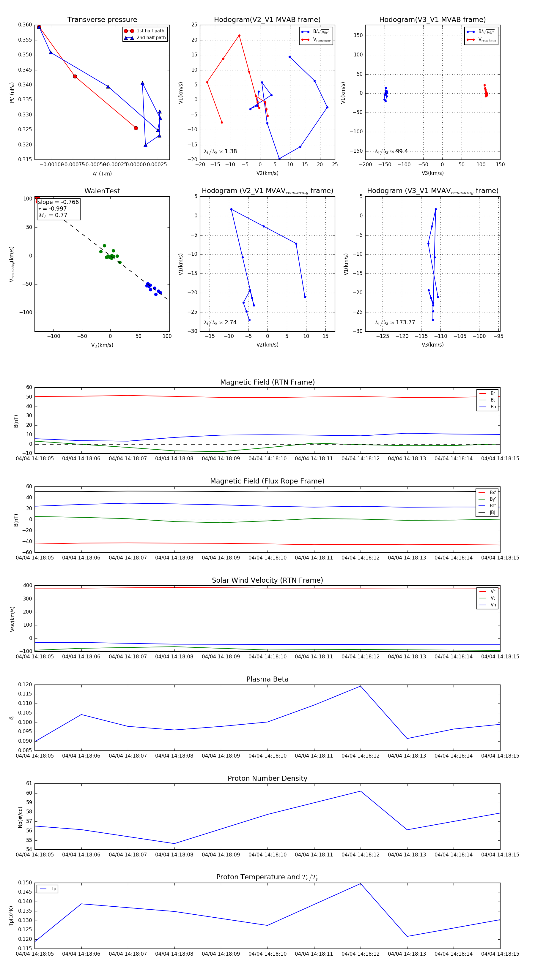Click the eigenvalue ratio '≈ 2.74' annotation
The image size is (535, 980).
[220, 323]
